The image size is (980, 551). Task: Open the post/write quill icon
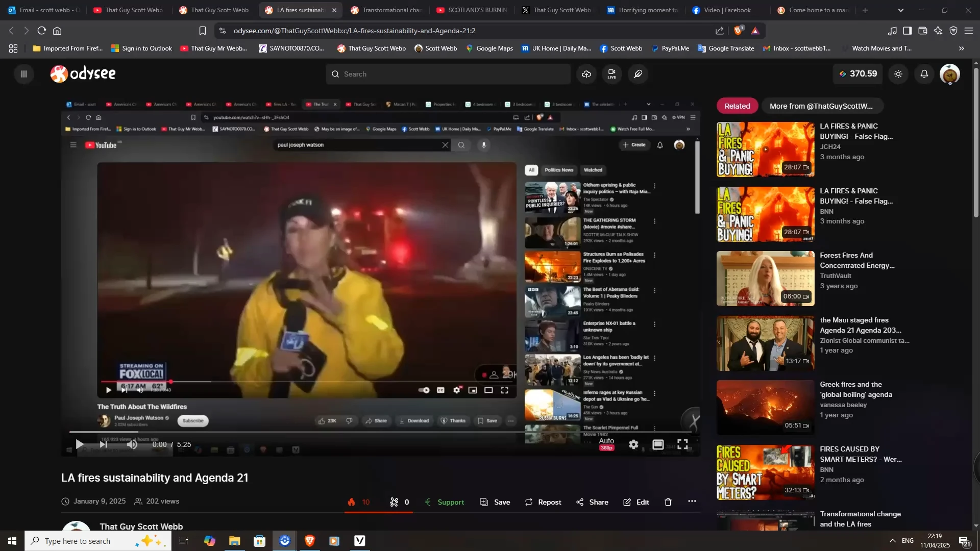tap(638, 74)
